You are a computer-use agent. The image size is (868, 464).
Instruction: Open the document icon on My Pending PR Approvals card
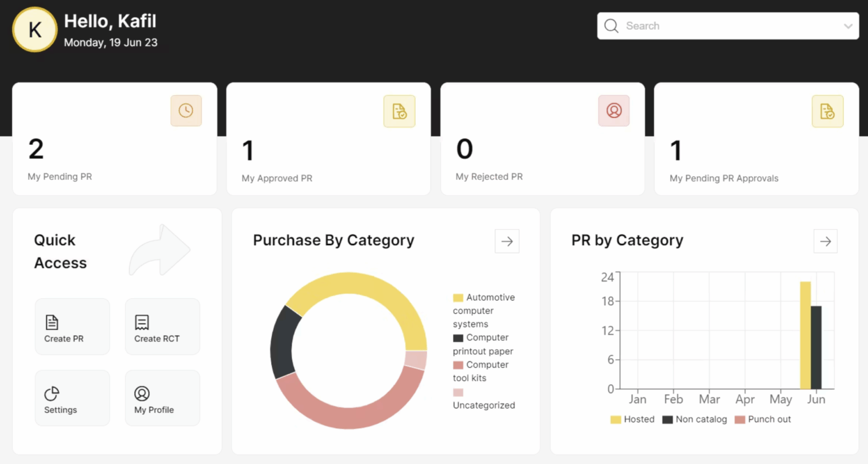tap(827, 110)
